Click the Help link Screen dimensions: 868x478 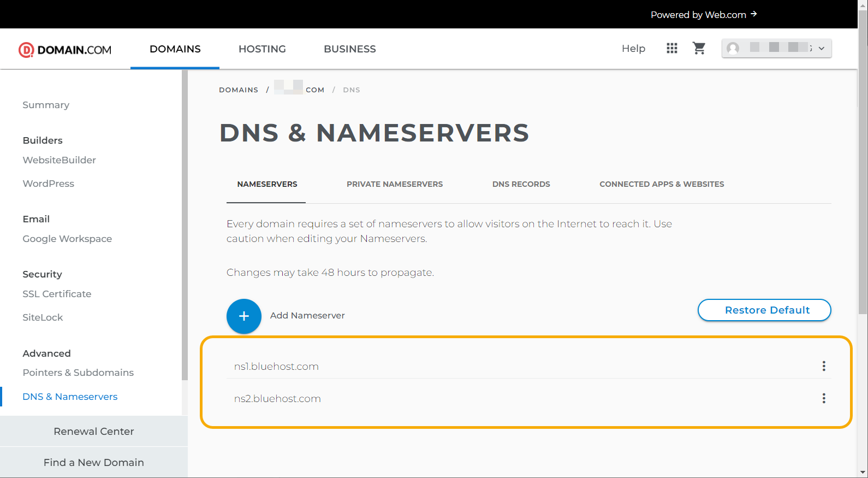(633, 49)
